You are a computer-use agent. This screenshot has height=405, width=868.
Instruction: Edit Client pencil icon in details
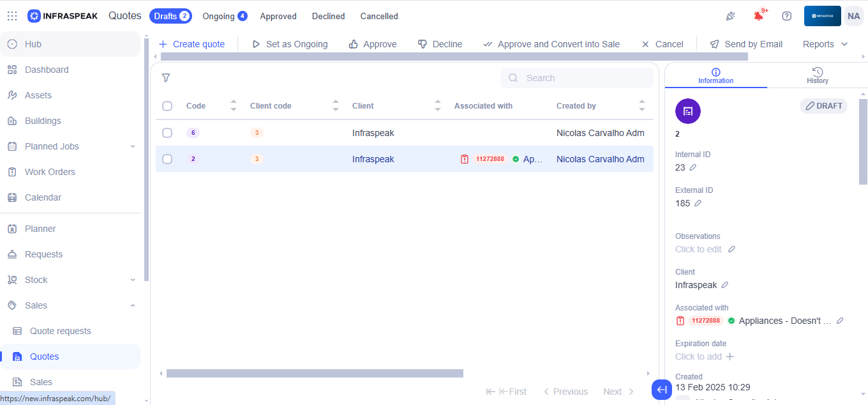pos(724,285)
